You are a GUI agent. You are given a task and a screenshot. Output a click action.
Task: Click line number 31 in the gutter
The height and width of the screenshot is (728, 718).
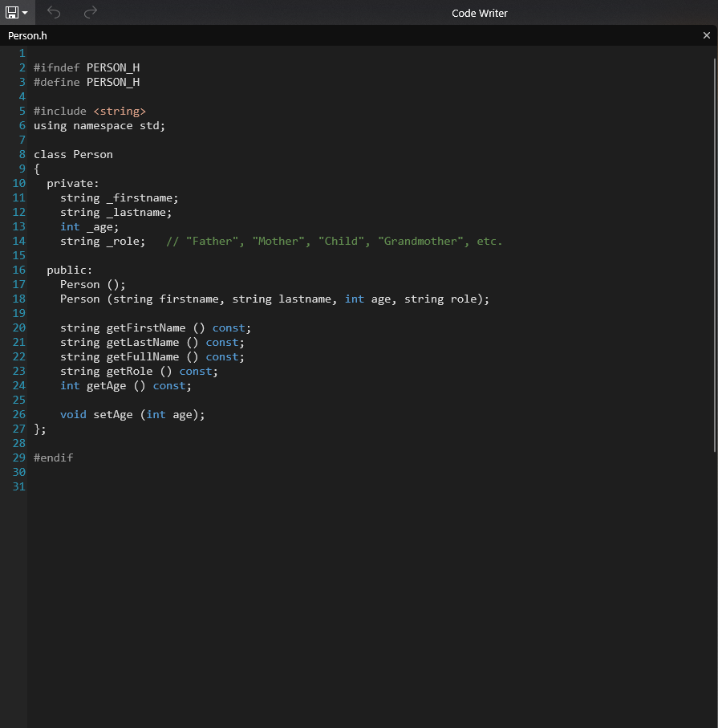click(19, 486)
